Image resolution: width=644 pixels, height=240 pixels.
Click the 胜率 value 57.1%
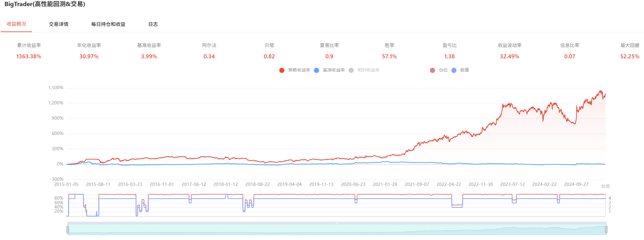[x=389, y=56]
